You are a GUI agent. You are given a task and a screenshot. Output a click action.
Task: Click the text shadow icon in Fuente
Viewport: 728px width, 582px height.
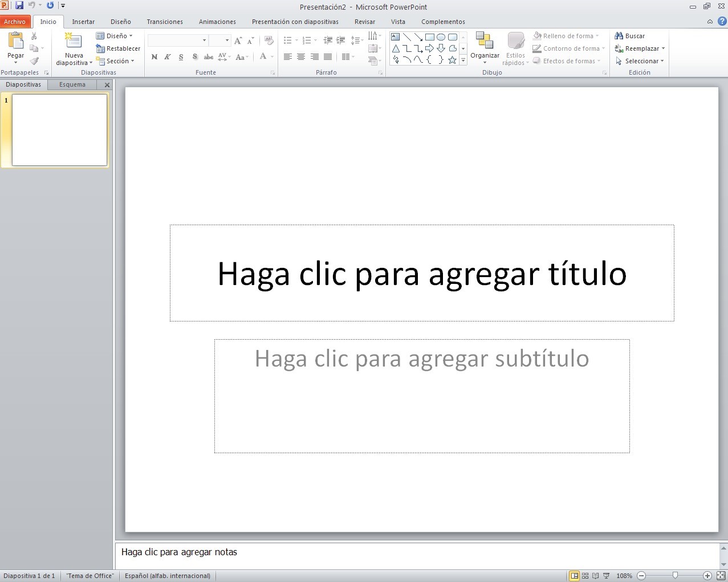coord(195,57)
